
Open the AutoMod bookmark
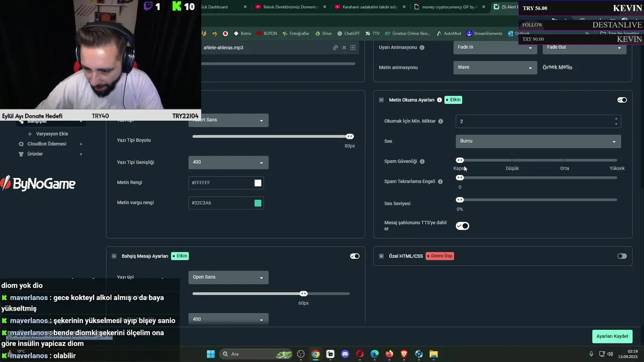pos(449,34)
